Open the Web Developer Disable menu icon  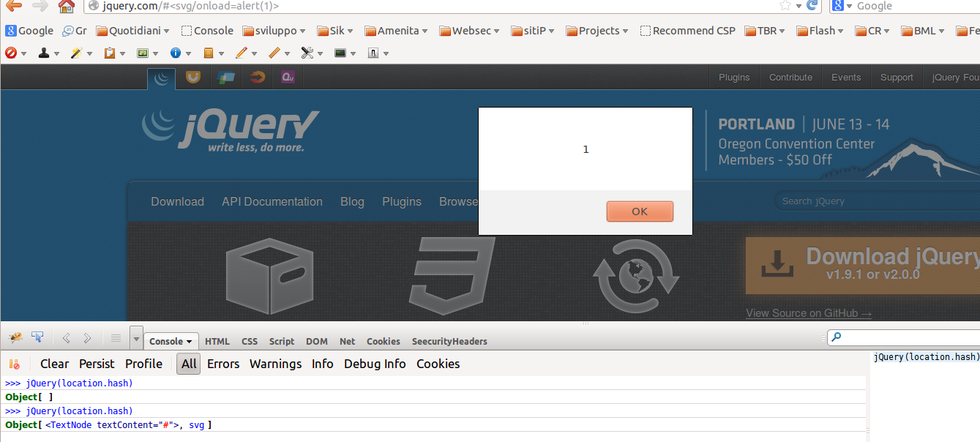[x=11, y=53]
